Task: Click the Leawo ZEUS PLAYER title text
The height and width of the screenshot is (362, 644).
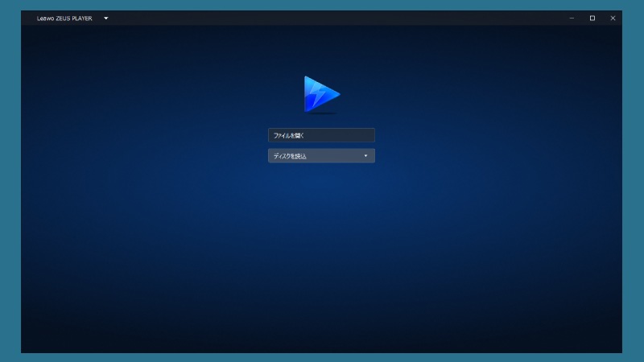Action: click(x=64, y=18)
